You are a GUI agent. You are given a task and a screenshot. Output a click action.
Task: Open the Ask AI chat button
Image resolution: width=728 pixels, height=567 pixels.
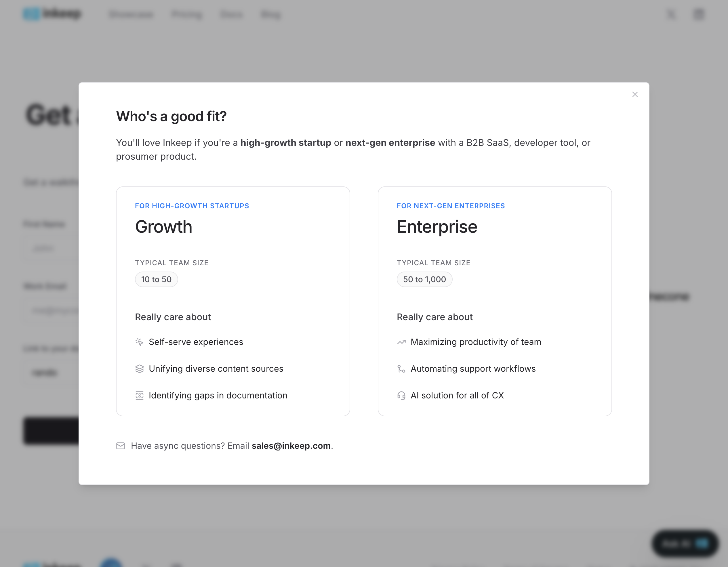tap(685, 544)
